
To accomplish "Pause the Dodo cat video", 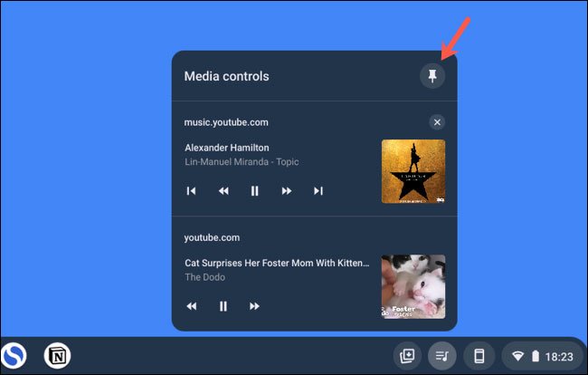I will [x=223, y=307].
